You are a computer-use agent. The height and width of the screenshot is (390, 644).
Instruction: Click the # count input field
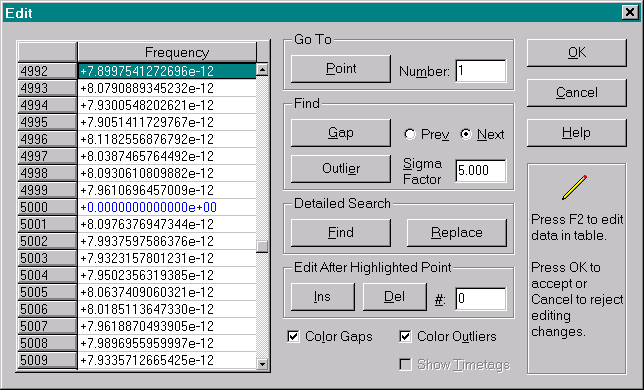coord(481,298)
